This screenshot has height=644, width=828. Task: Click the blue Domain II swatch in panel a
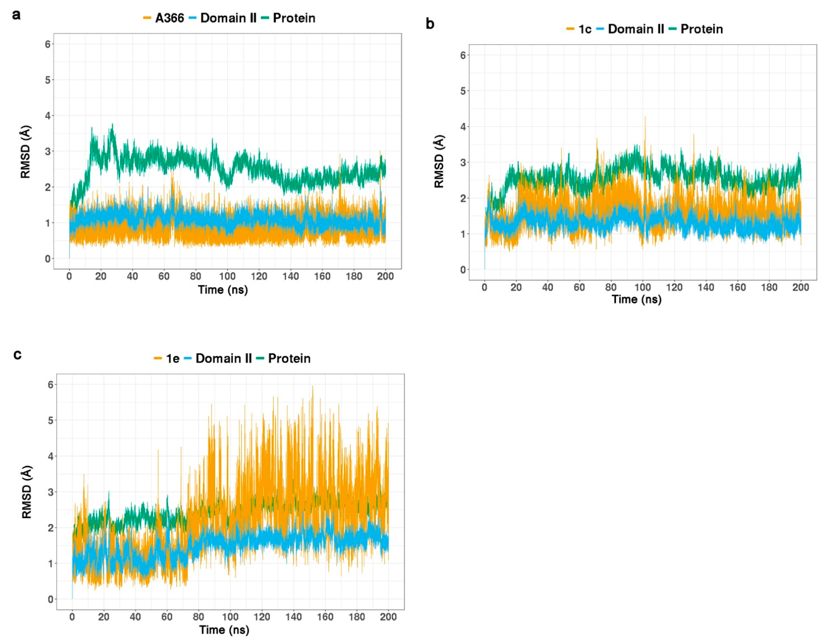pos(192,18)
